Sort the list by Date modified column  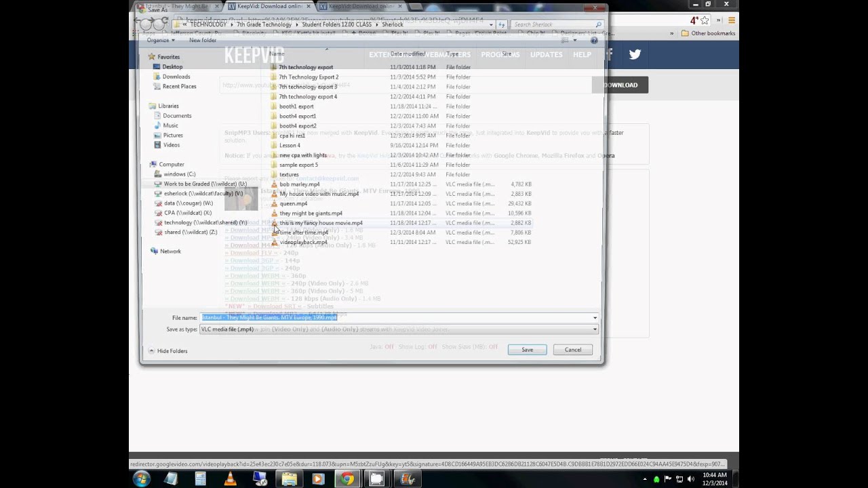coord(408,54)
